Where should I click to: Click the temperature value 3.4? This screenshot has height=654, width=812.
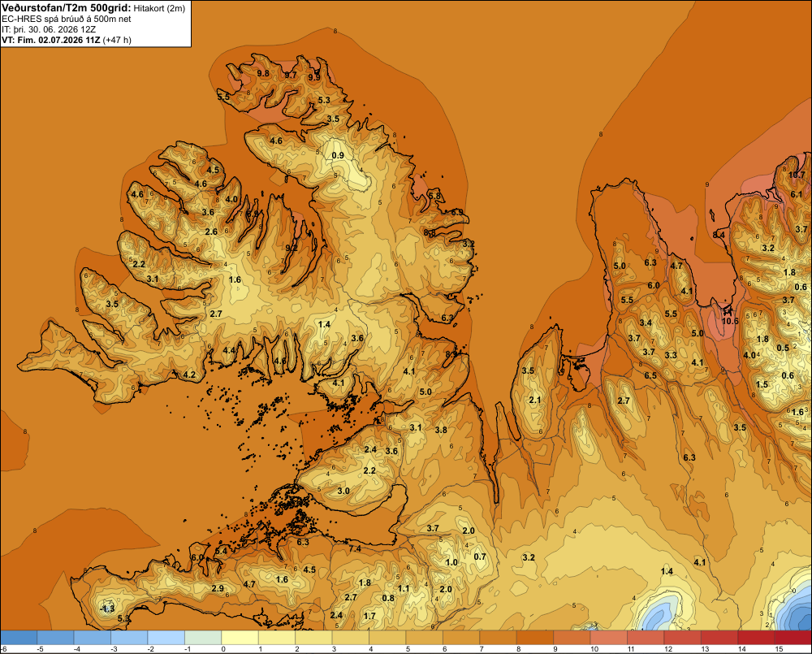(x=646, y=323)
